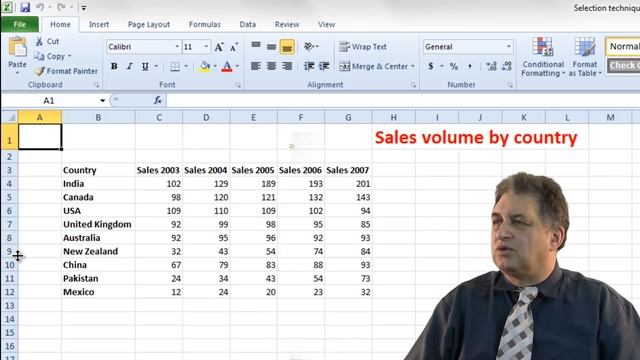Click Increase Indent icon
Viewport: 640px width, 360px height.
(324, 66)
